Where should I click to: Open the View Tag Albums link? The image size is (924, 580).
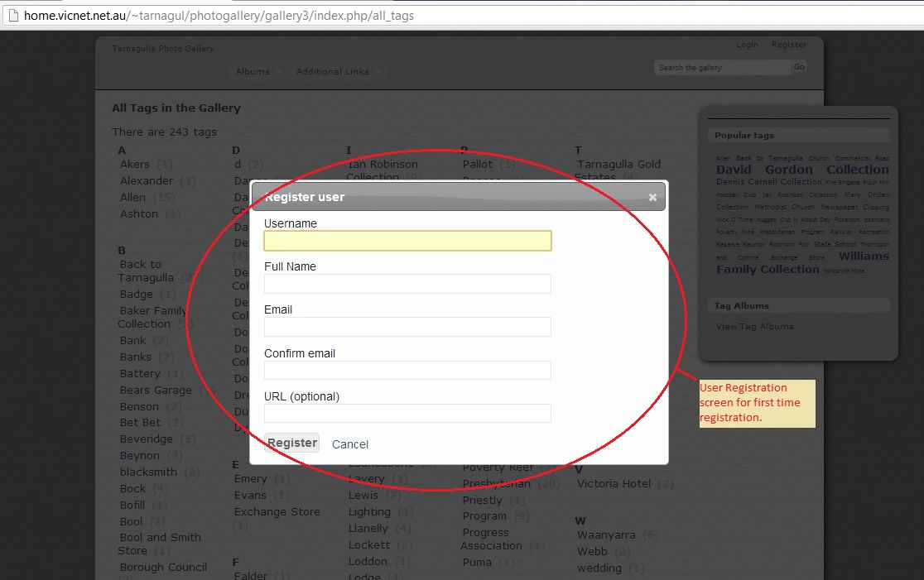(x=755, y=326)
